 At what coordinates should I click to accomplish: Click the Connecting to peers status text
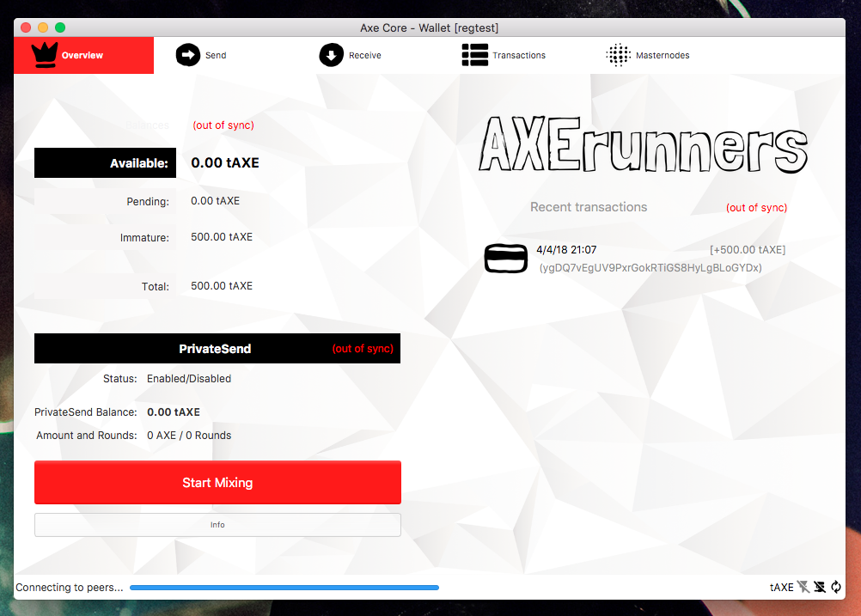70,588
